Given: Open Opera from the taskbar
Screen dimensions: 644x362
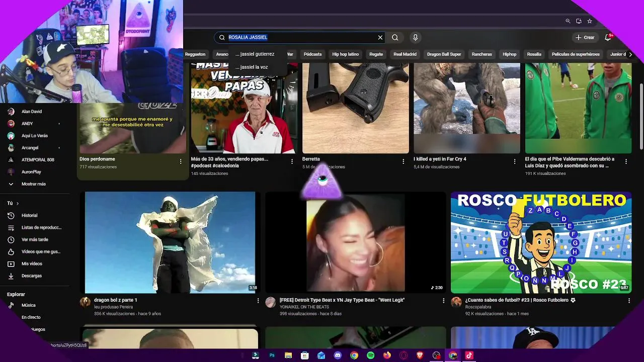Looking at the screenshot, I should [404, 355].
